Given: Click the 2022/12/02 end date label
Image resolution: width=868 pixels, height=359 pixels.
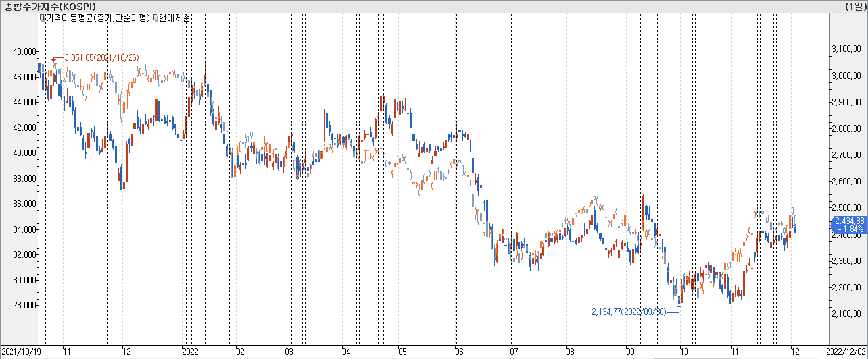Looking at the screenshot, I should pyautogui.click(x=846, y=352).
